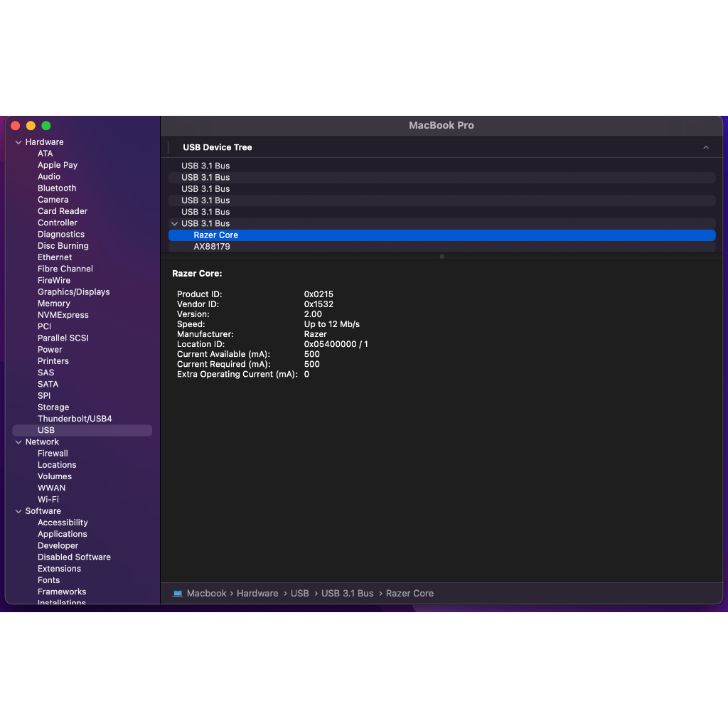The height and width of the screenshot is (728, 728).
Task: Collapse the expanded USB 3.1 Bus row
Action: (x=175, y=224)
